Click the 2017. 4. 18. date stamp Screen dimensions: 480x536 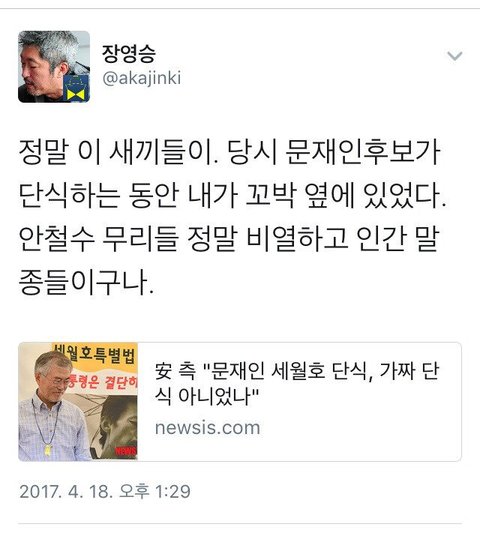(66, 492)
